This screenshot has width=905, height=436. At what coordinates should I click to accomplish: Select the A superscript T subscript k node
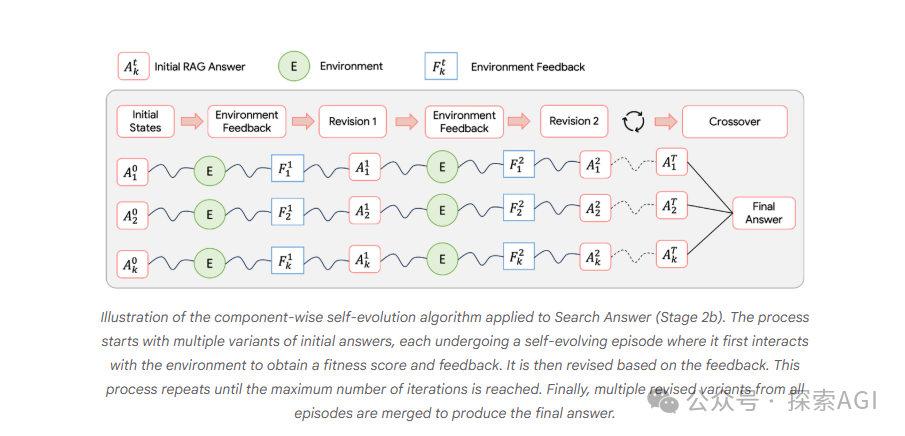pyautogui.click(x=672, y=254)
